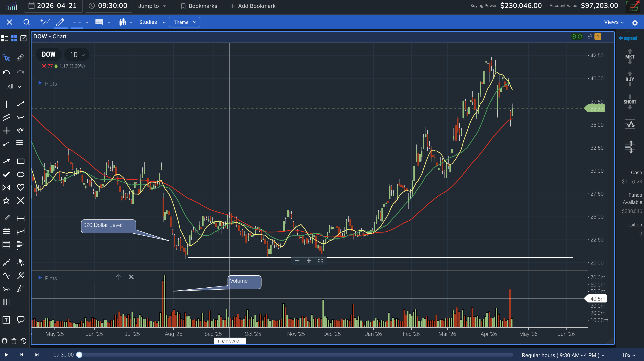The image size is (644, 361).
Task: Open the 1D timeframe dropdown
Action: click(x=77, y=54)
